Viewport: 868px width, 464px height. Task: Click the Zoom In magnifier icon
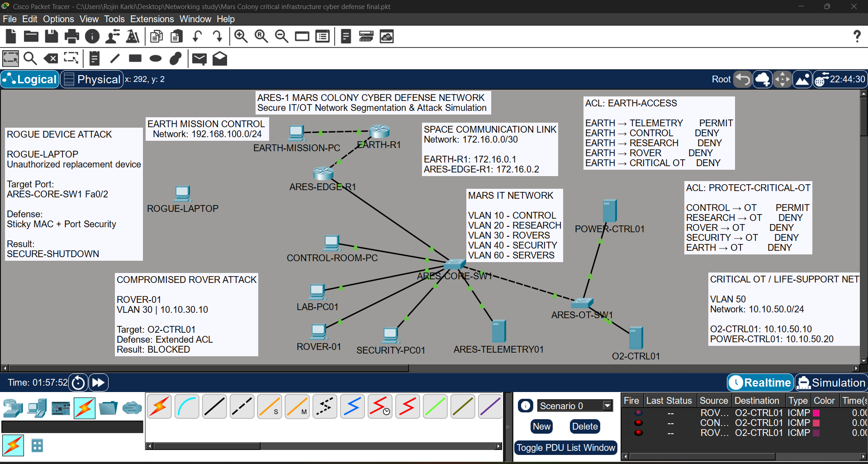(241, 36)
